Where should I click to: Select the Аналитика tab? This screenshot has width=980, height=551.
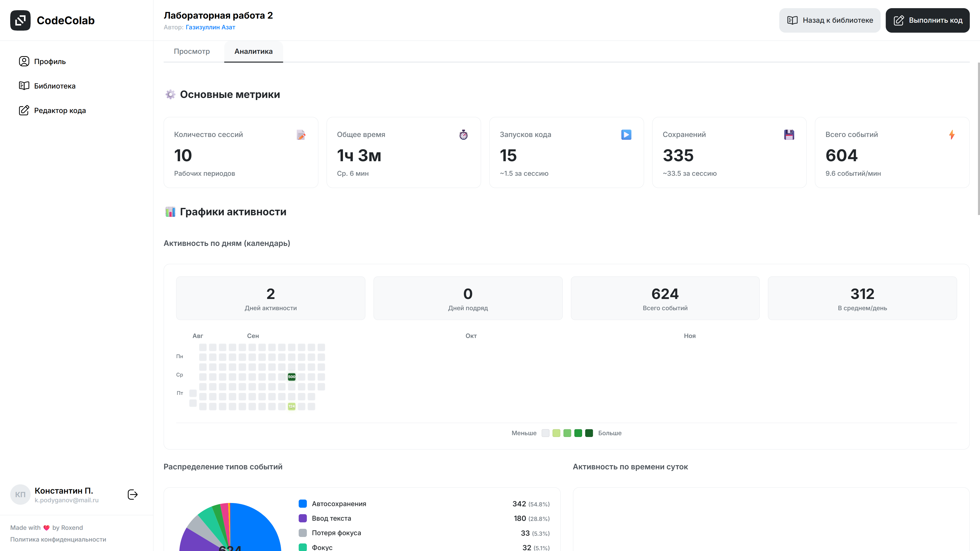pyautogui.click(x=253, y=51)
